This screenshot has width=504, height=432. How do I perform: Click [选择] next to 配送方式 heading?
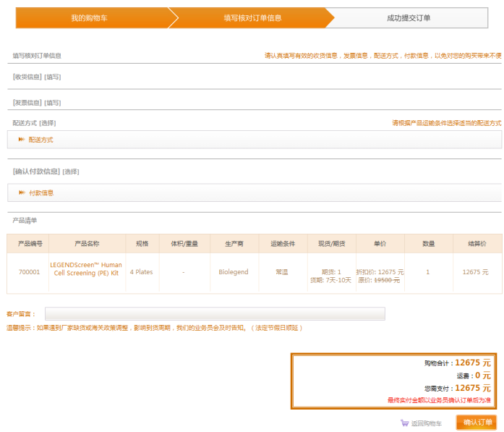click(x=48, y=123)
